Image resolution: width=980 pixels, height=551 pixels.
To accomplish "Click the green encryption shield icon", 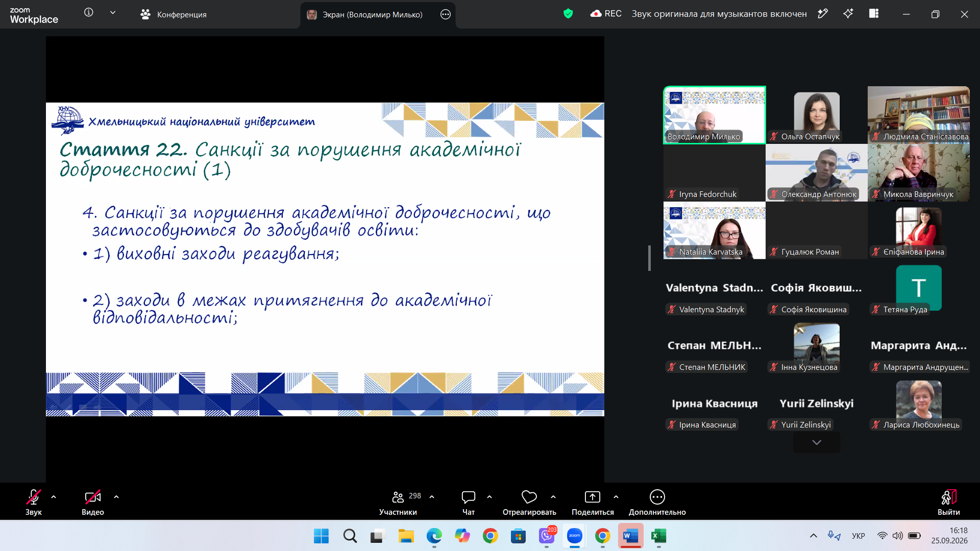I will pos(568,14).
